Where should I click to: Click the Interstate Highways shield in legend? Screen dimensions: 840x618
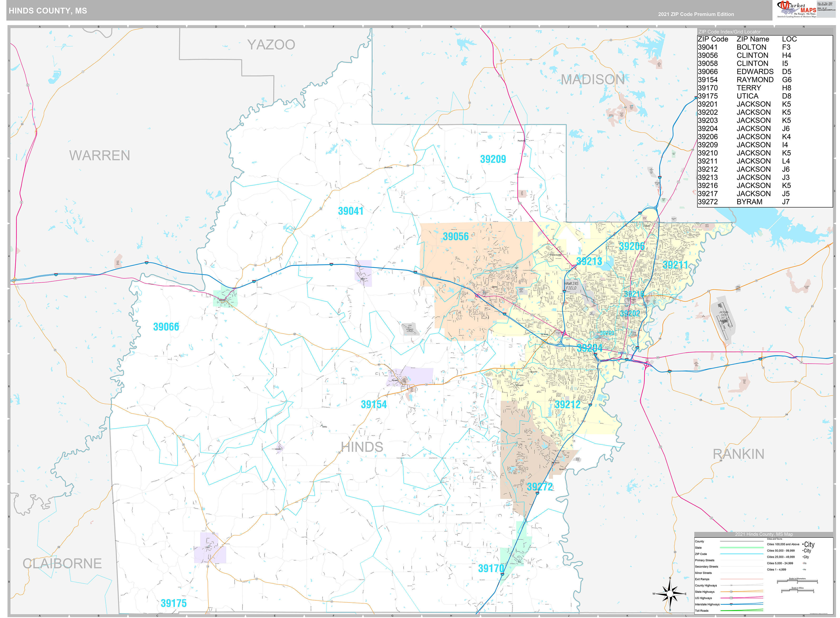pos(731,604)
